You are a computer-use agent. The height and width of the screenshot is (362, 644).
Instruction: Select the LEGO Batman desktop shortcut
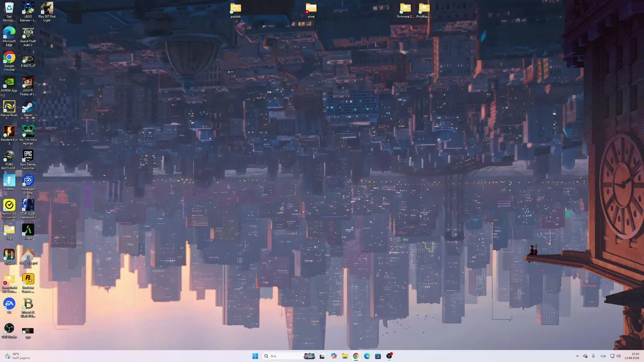click(x=28, y=12)
